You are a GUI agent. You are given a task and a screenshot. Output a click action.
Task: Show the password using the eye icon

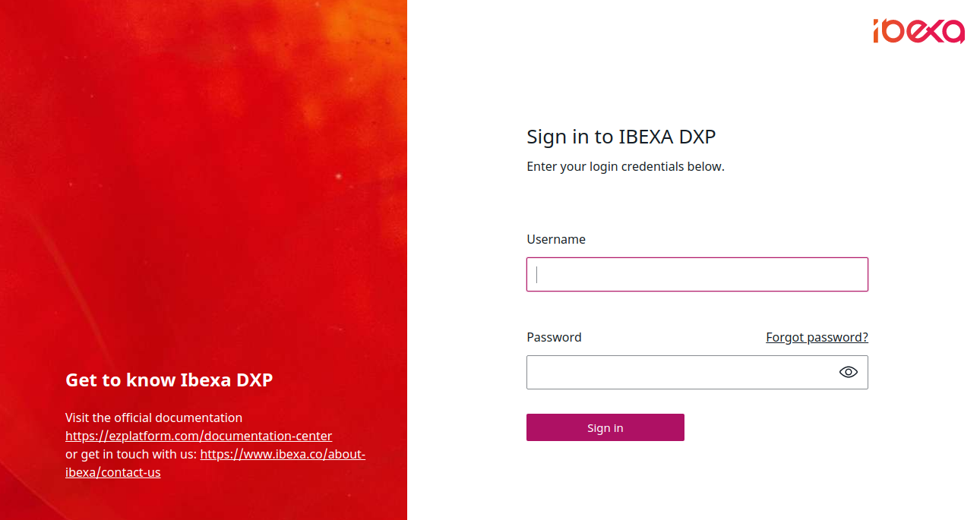pos(849,372)
